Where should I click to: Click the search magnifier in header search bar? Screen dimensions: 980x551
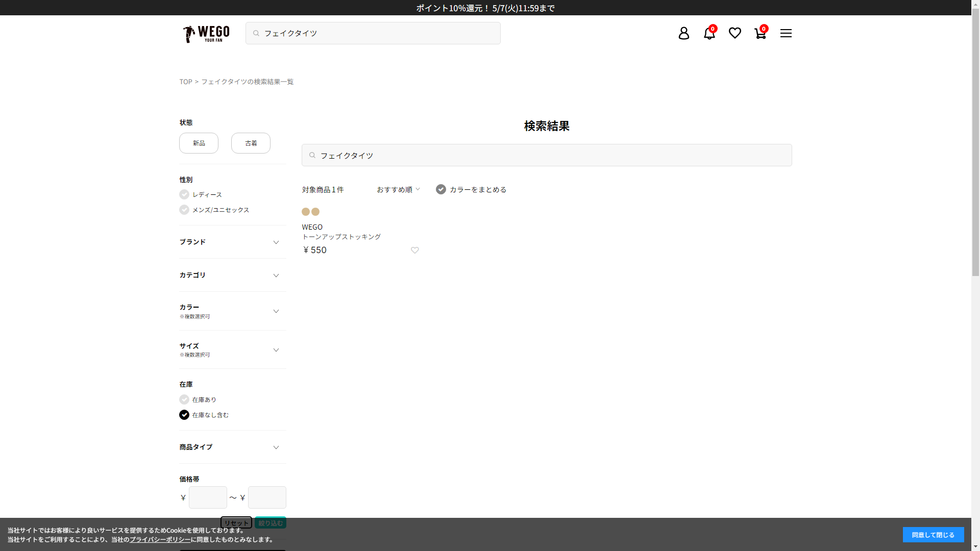pyautogui.click(x=256, y=33)
